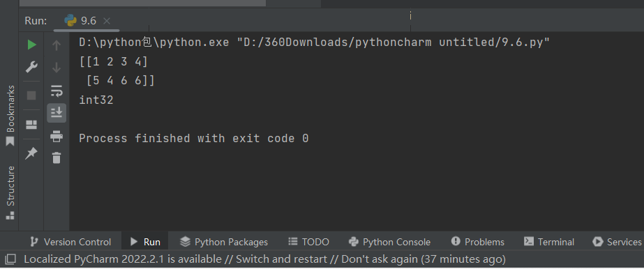Viewport: 644px width, 269px height.
Task: Toggle tool windows quick access icon
Action: [10, 259]
